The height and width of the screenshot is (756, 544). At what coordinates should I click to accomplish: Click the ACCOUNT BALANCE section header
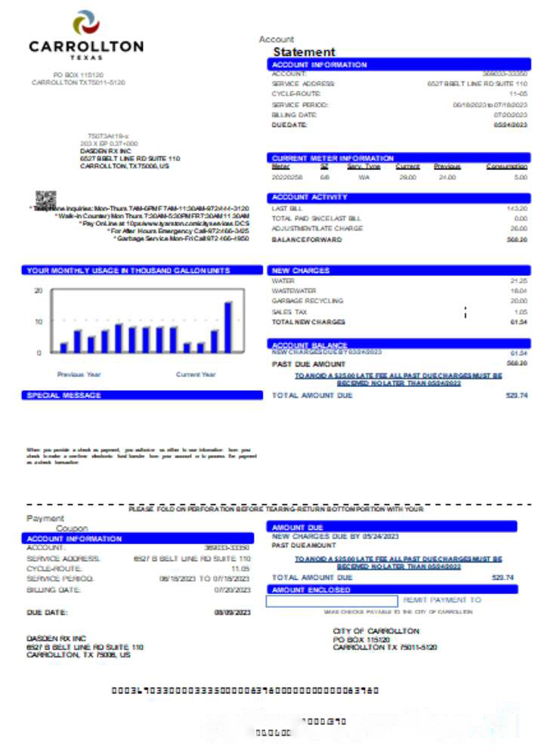[399, 345]
